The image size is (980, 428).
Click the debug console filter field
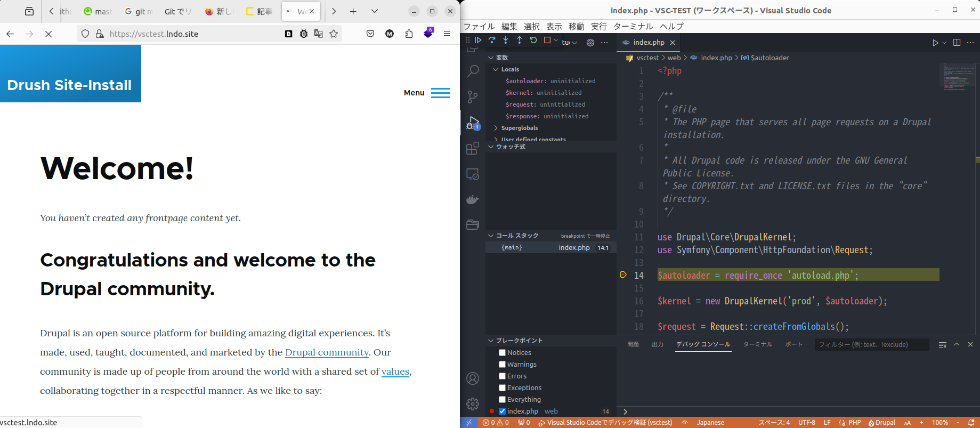(x=872, y=345)
